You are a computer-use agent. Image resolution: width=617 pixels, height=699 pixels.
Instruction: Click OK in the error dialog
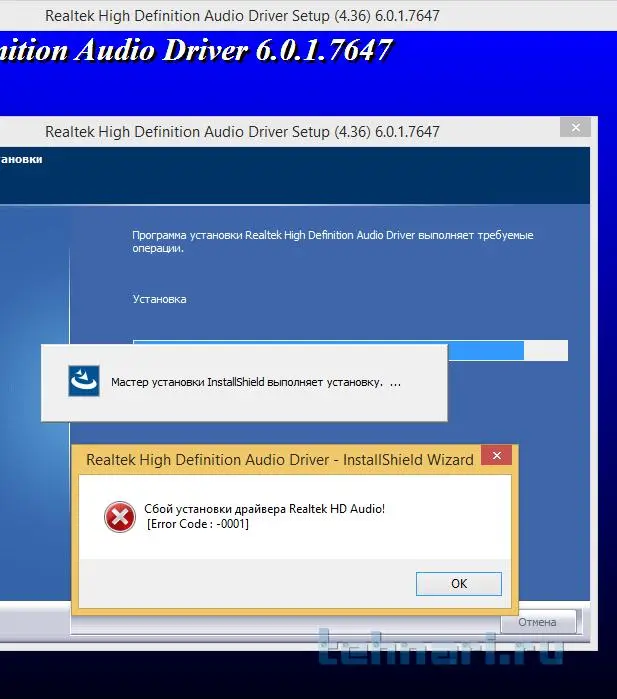(x=459, y=584)
